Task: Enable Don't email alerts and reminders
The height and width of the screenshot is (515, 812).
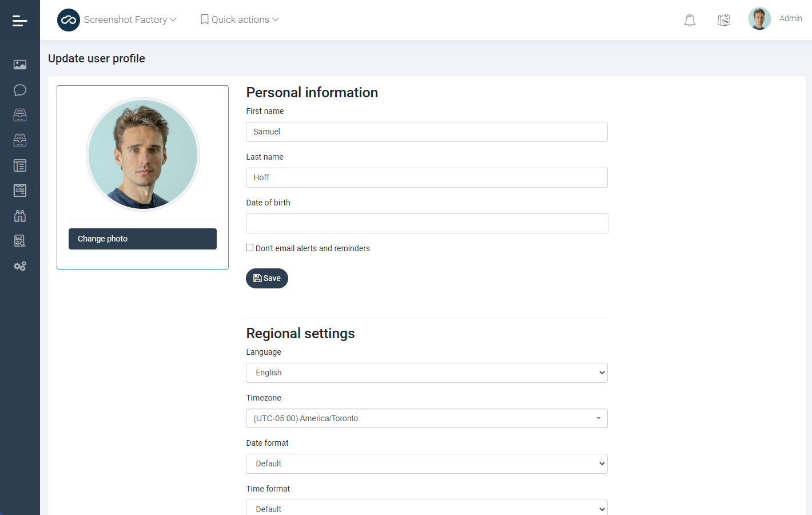Action: [250, 248]
